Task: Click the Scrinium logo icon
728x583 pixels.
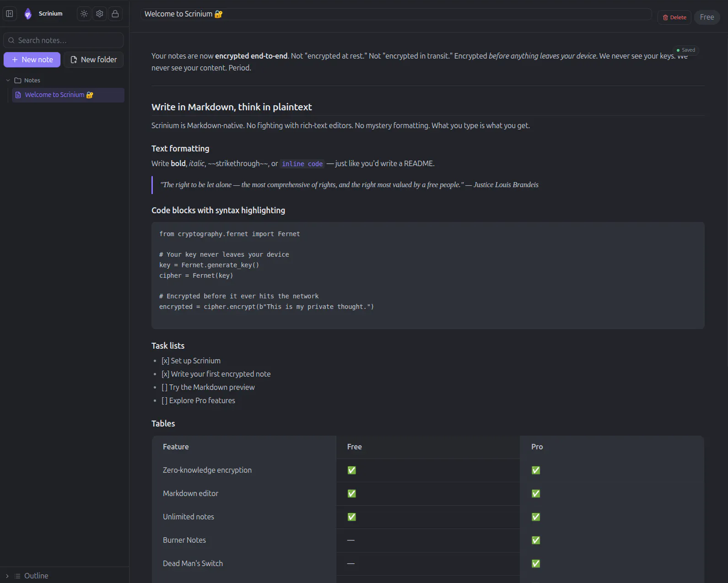Action: pyautogui.click(x=28, y=14)
